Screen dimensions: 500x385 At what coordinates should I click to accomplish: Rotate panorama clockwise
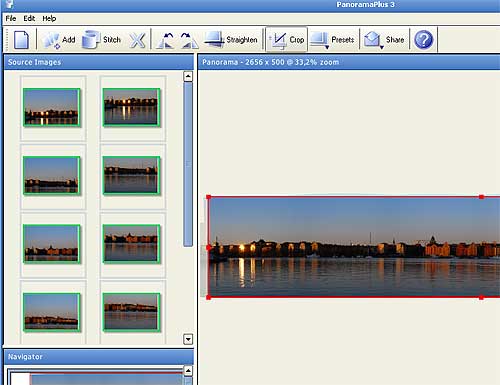tap(189, 40)
